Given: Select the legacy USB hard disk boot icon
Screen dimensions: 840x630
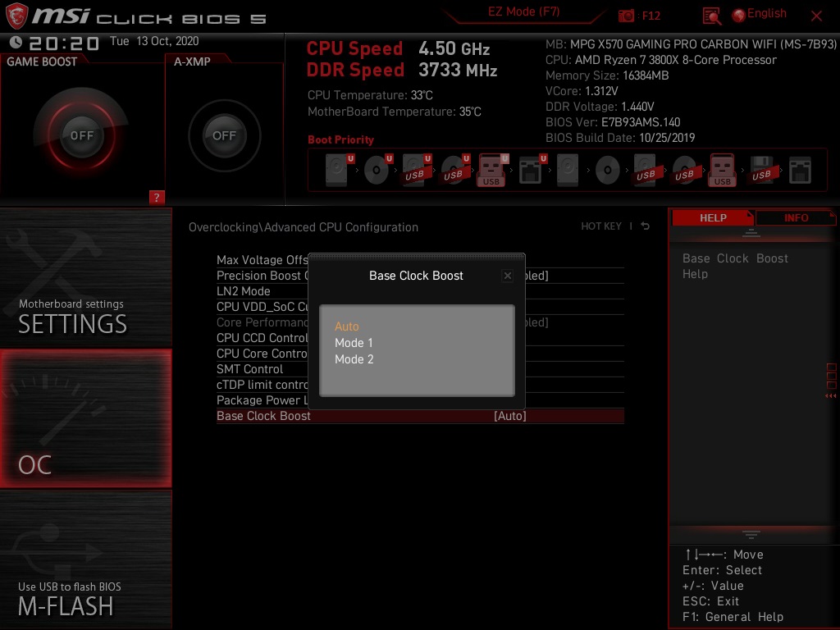Looking at the screenshot, I should [646, 171].
